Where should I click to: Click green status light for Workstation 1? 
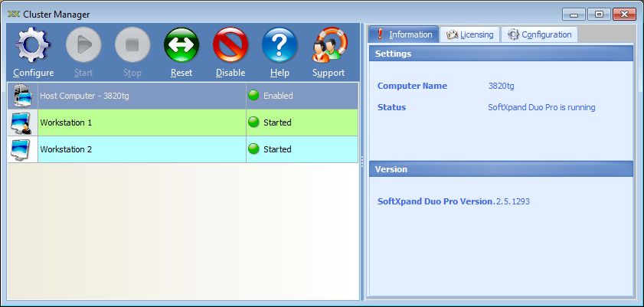coord(253,122)
